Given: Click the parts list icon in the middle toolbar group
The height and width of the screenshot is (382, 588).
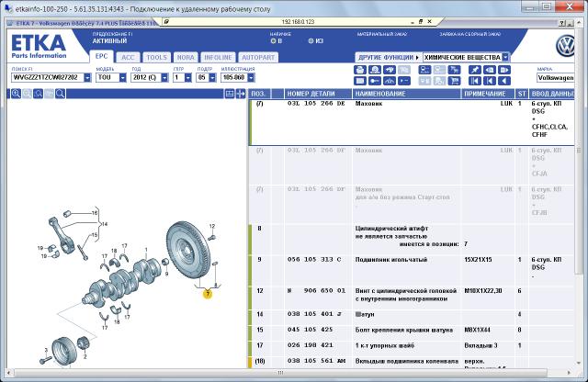Looking at the screenshot, I should point(424,70).
